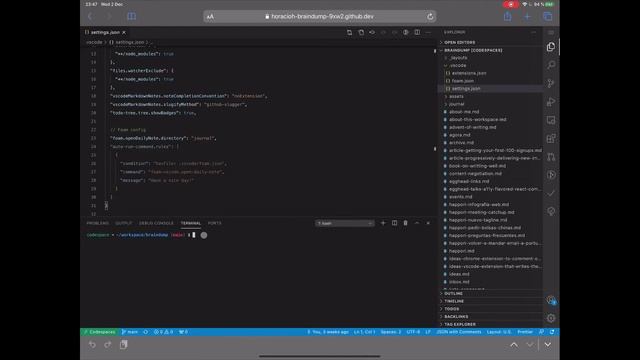Split the terminal

tap(394, 223)
